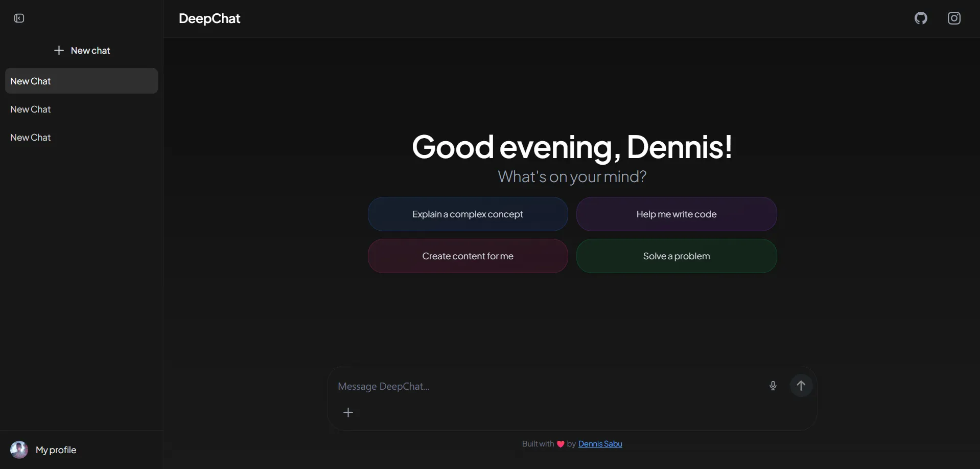The height and width of the screenshot is (469, 980).
Task: Click the profile avatar picture
Action: tap(18, 450)
